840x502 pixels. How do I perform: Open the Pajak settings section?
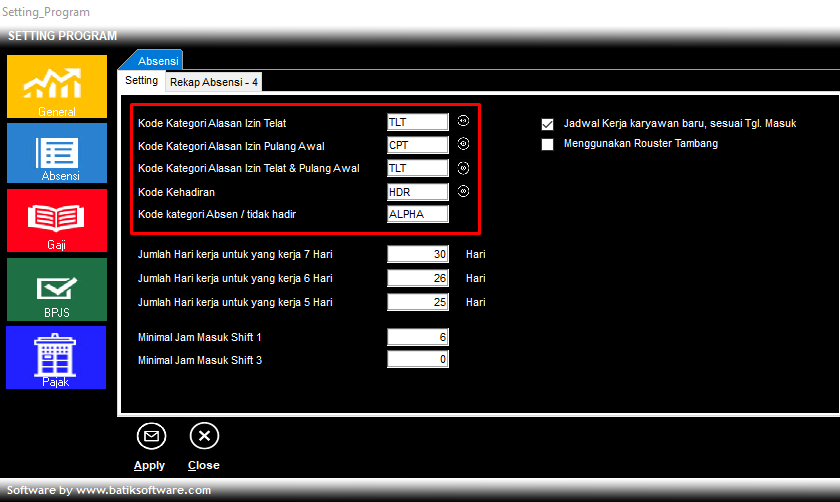pyautogui.click(x=56, y=357)
